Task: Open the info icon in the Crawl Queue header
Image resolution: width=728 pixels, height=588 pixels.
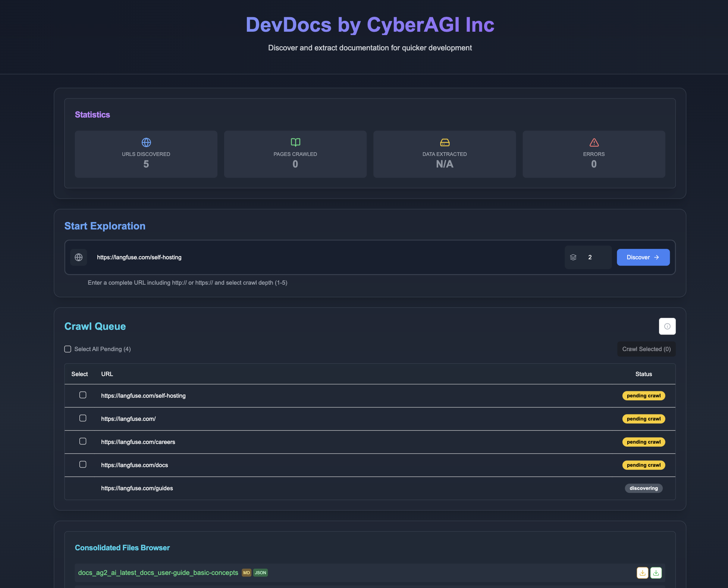Action: click(667, 326)
